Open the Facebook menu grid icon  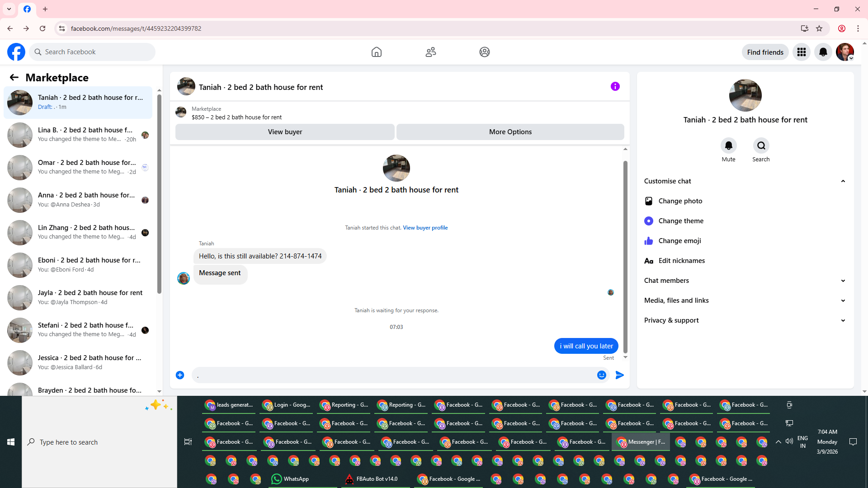[x=801, y=52]
